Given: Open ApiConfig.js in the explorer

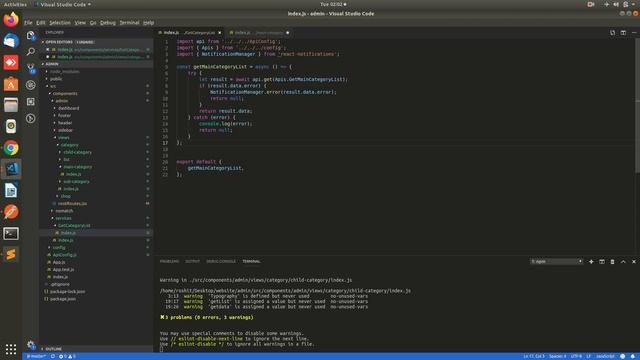Looking at the screenshot, I should click(64, 255).
